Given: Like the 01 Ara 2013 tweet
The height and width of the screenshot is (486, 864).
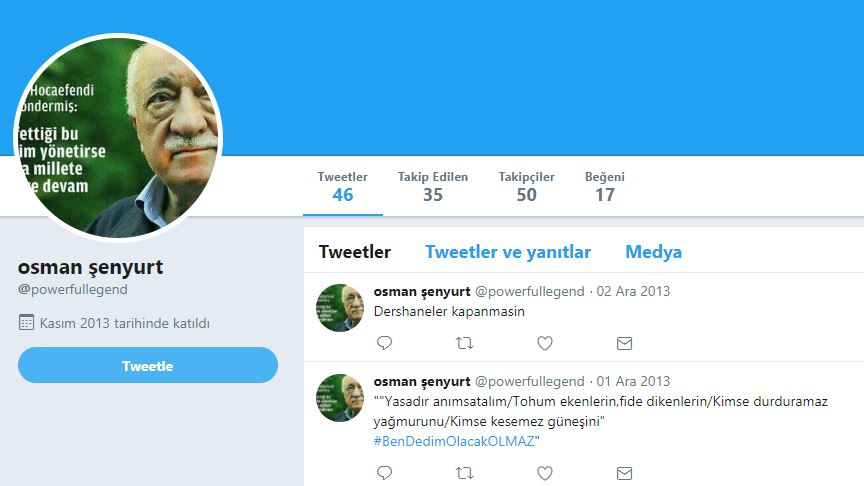Looking at the screenshot, I should click(x=545, y=473).
